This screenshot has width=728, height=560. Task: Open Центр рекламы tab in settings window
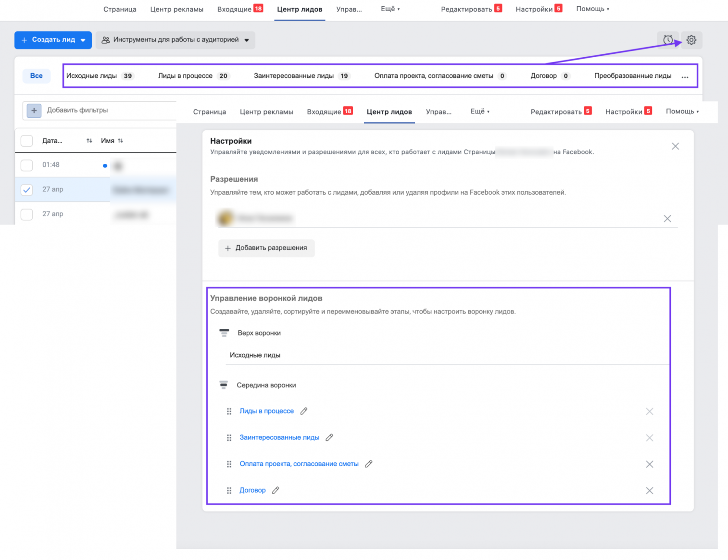point(266,112)
